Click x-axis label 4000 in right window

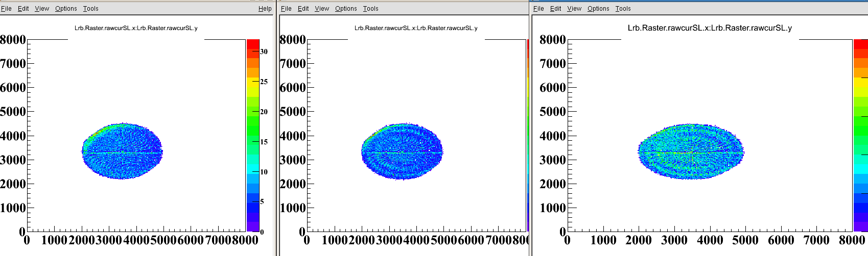(710, 240)
